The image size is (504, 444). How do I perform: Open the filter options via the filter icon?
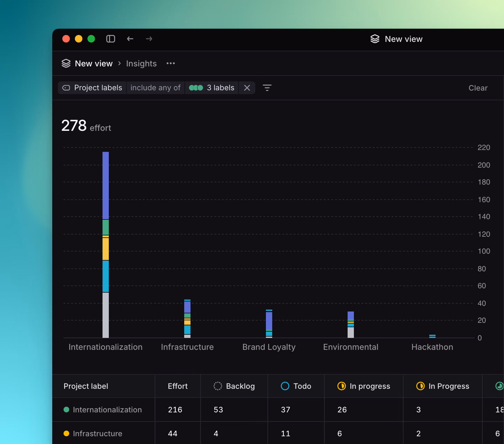pos(267,88)
